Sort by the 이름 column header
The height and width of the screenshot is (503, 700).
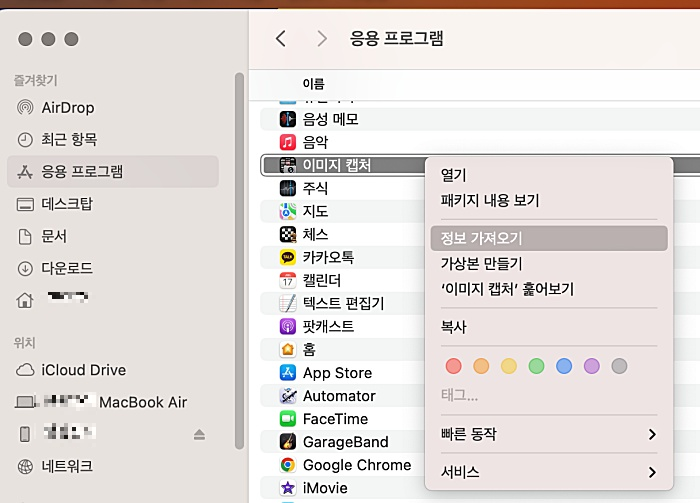point(313,83)
